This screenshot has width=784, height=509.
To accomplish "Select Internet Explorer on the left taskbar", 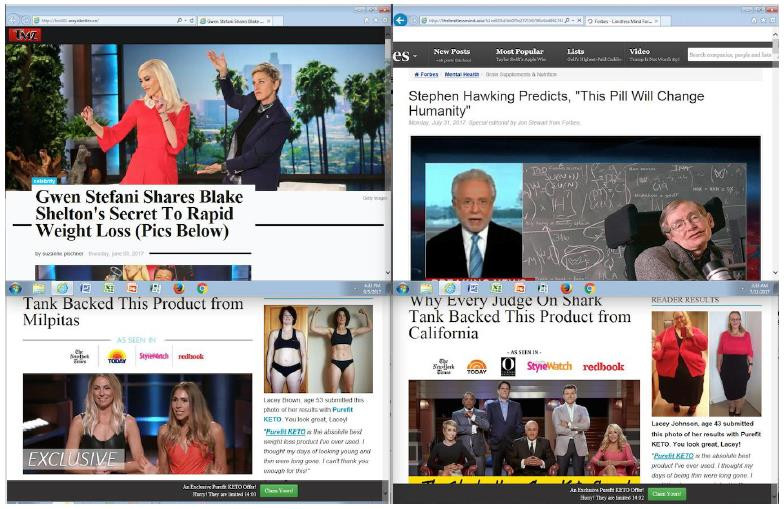I will tap(62, 288).
